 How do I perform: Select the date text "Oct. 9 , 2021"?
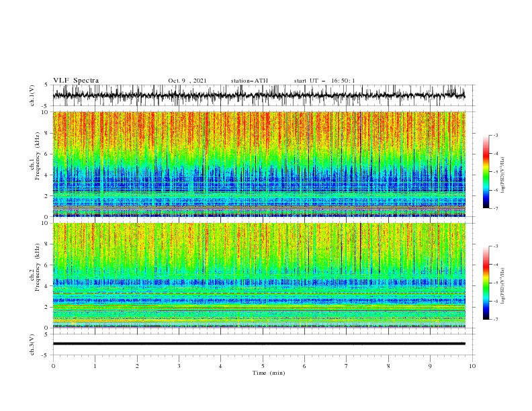pos(187,81)
